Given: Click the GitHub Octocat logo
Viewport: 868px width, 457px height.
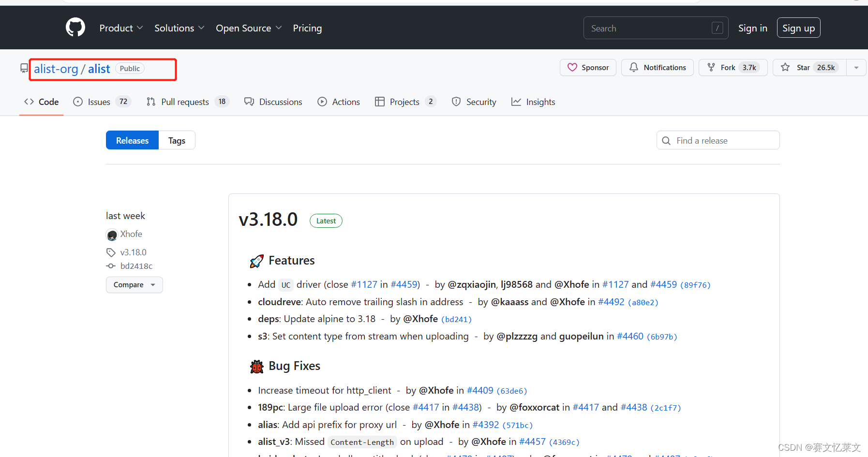Looking at the screenshot, I should 75,28.
